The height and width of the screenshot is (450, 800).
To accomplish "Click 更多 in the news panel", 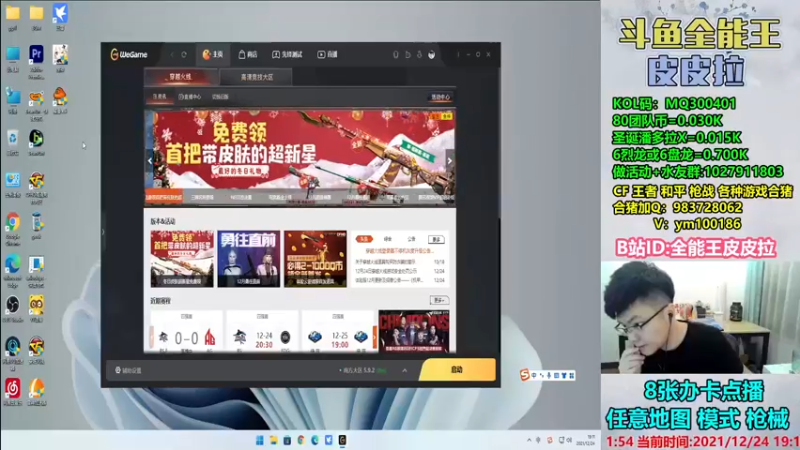I will [436, 239].
